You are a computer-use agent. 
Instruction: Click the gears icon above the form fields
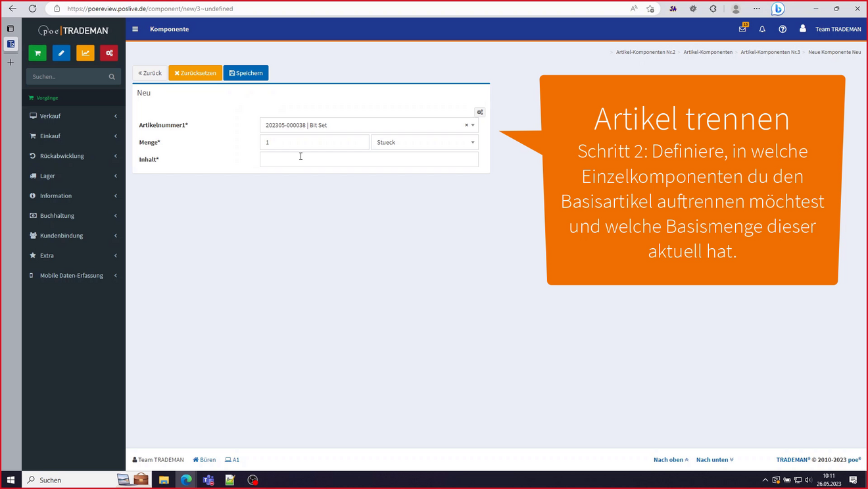(480, 112)
